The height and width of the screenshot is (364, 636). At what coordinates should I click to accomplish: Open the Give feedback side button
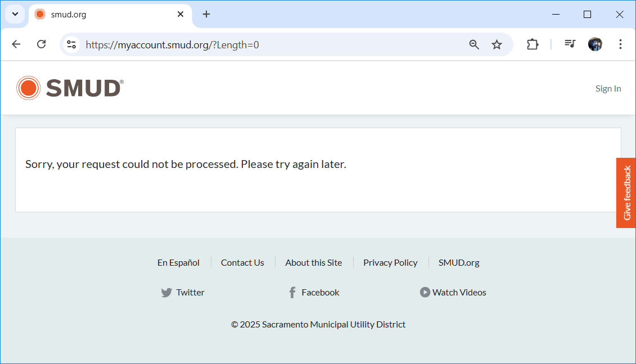626,193
